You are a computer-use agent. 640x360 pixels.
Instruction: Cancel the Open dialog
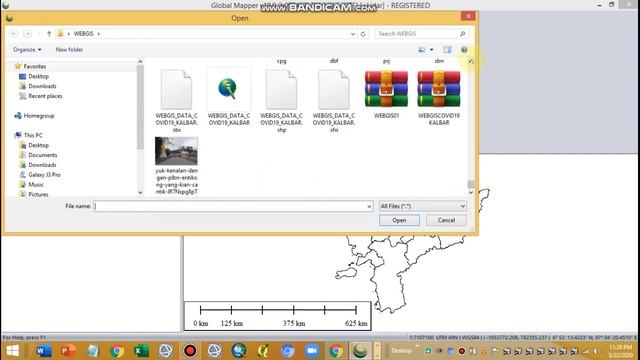(446, 220)
